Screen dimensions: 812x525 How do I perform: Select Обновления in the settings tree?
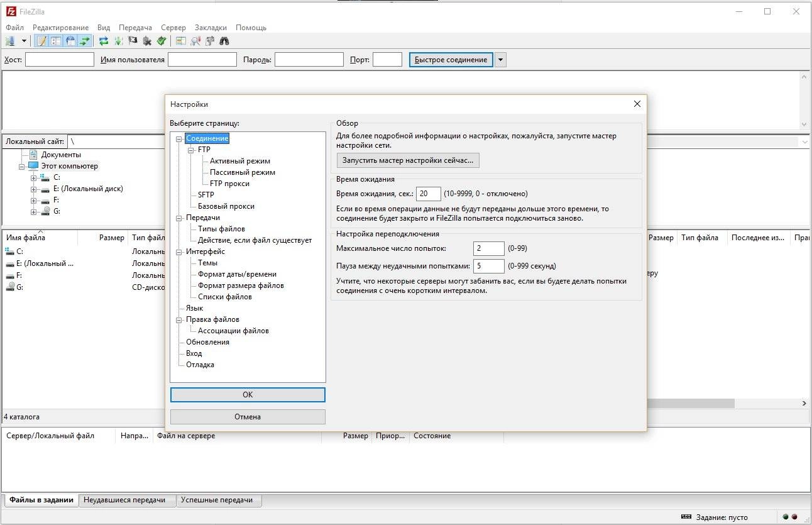pos(207,342)
